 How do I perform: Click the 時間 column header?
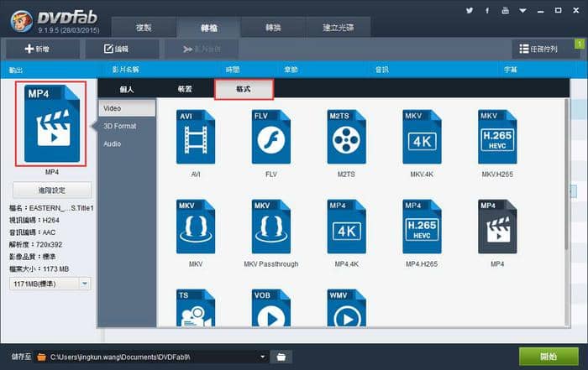(x=233, y=70)
